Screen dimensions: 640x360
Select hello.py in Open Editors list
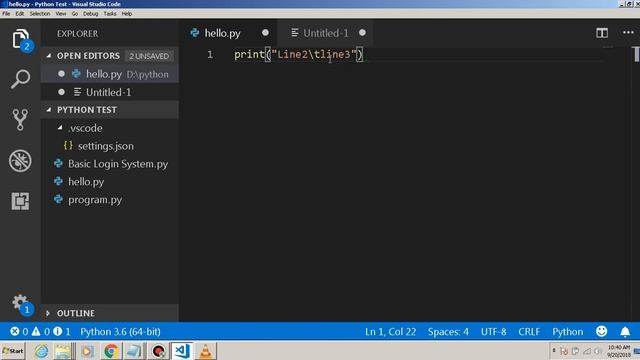click(110, 74)
